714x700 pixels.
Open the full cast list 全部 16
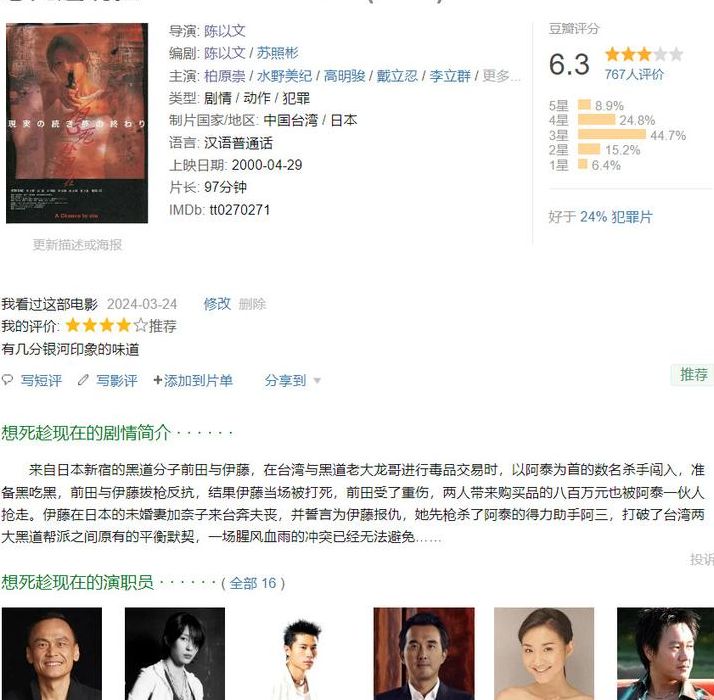(x=253, y=583)
